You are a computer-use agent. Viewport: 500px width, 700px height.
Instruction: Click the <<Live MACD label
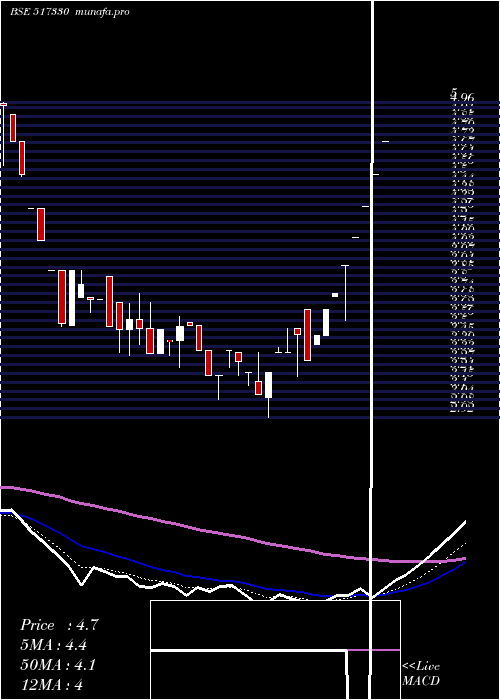tap(421, 674)
